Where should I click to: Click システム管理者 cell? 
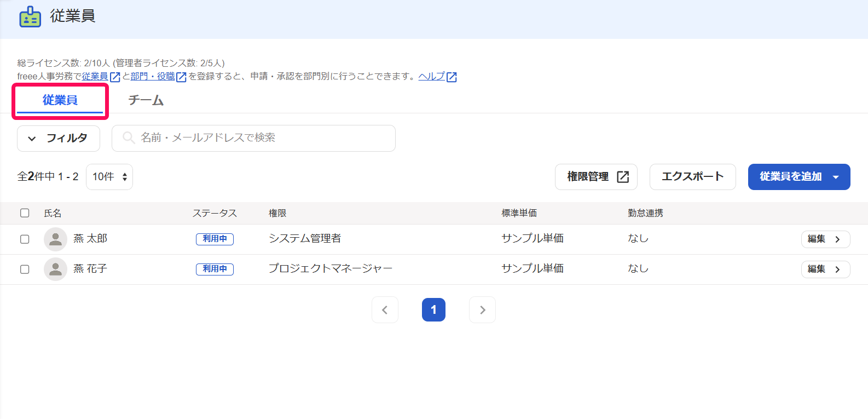[x=305, y=239]
